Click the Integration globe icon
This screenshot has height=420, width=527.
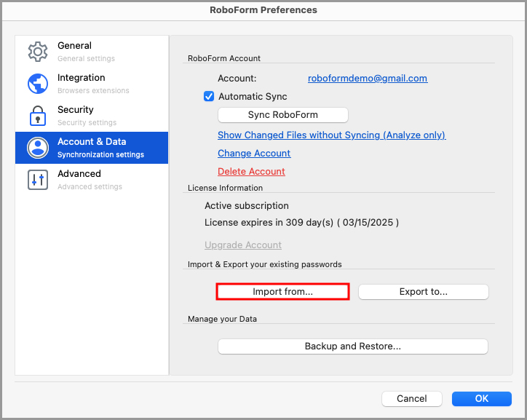coord(38,84)
